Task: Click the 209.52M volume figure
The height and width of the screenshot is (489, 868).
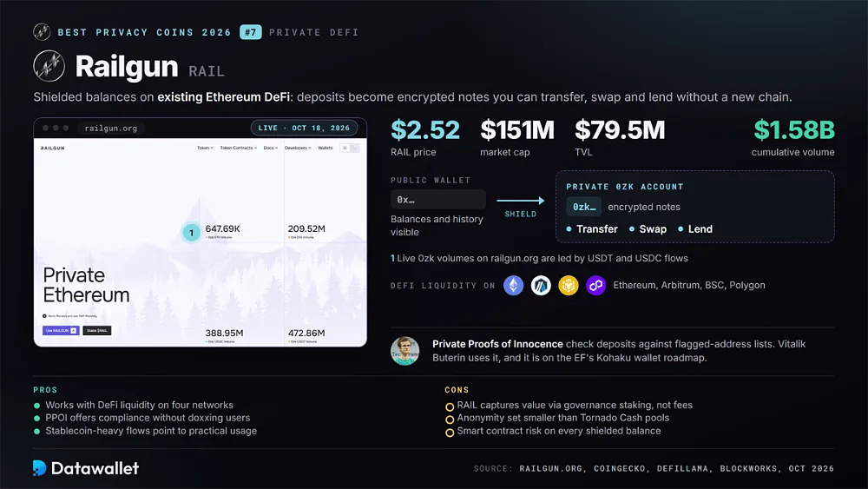Action: [306, 228]
